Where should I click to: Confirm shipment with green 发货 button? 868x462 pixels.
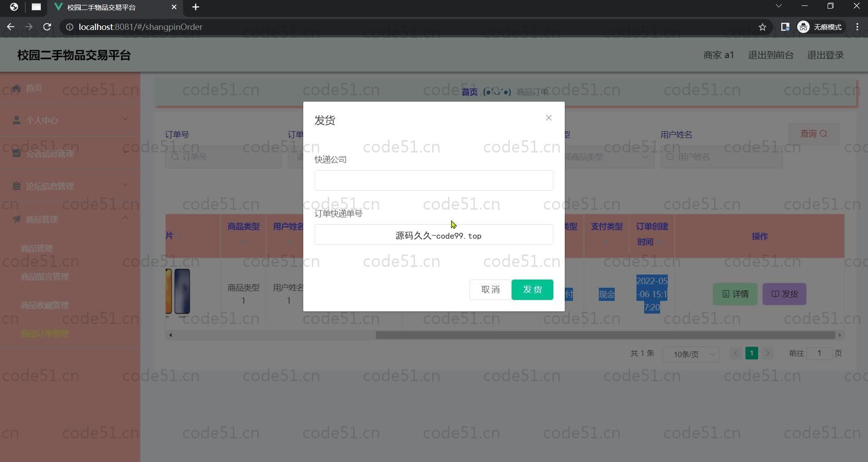[532, 290]
